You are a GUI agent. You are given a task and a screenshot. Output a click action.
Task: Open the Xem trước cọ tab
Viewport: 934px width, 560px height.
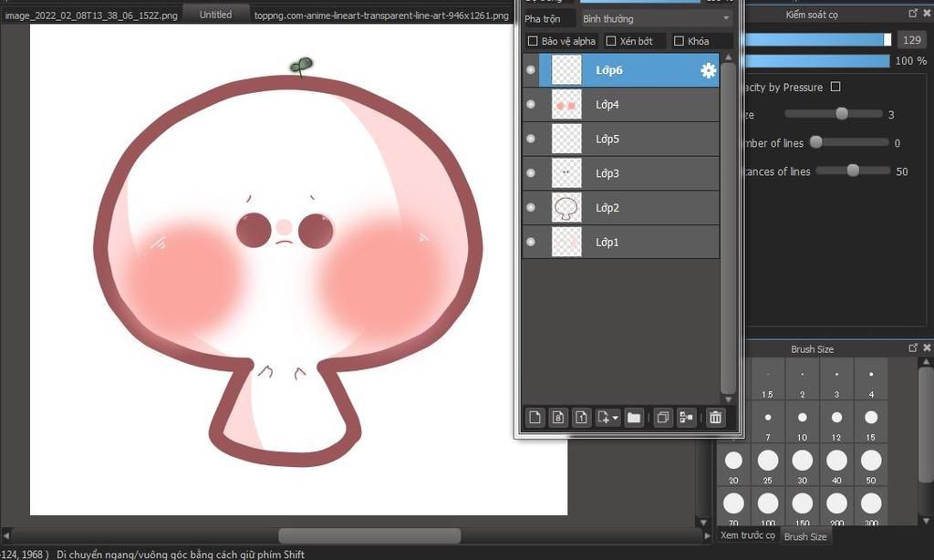click(x=747, y=535)
